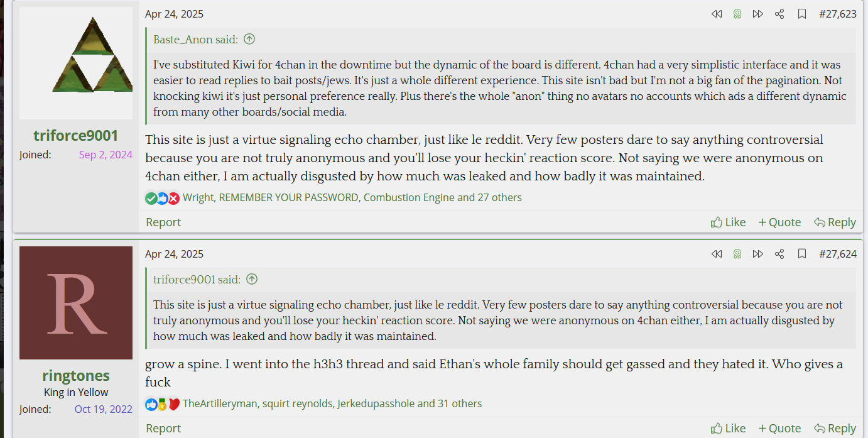Open quoted triforce9001 post via up-arrow icon
The image size is (868, 438).
coord(252,279)
